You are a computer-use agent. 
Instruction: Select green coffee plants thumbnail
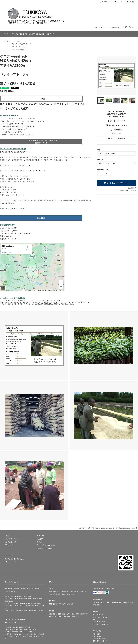coord(108,100)
